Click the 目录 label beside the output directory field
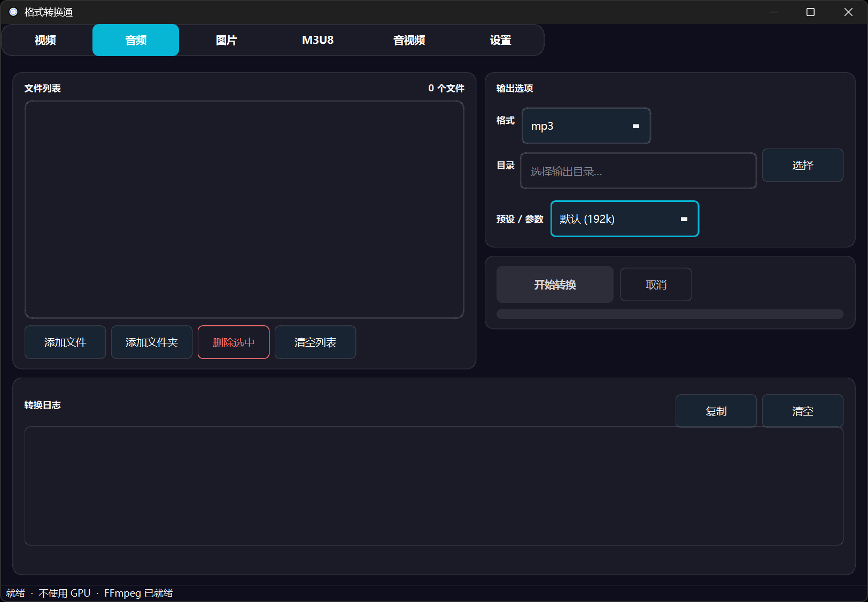The image size is (868, 602). pyautogui.click(x=505, y=166)
